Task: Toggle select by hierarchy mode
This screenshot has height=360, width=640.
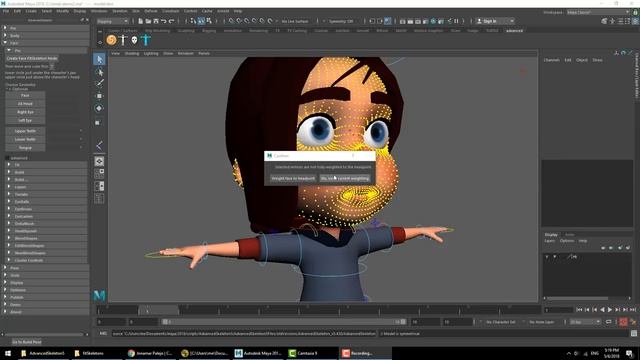Action: coord(193,21)
